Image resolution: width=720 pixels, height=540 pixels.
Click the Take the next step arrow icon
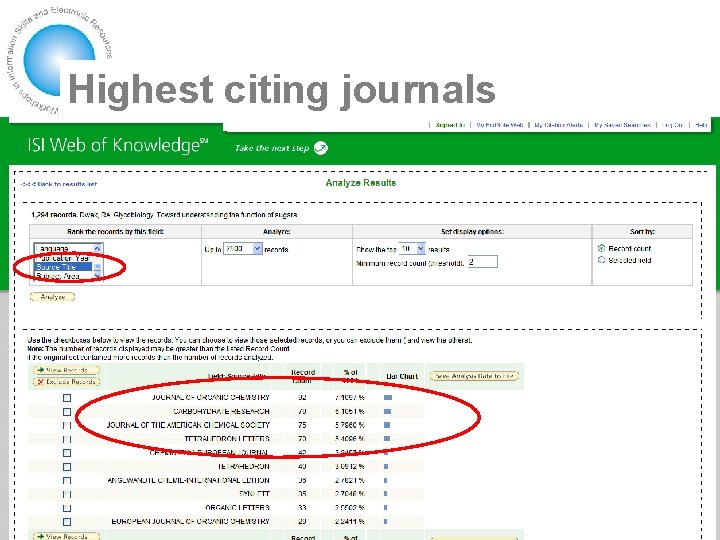click(321, 148)
